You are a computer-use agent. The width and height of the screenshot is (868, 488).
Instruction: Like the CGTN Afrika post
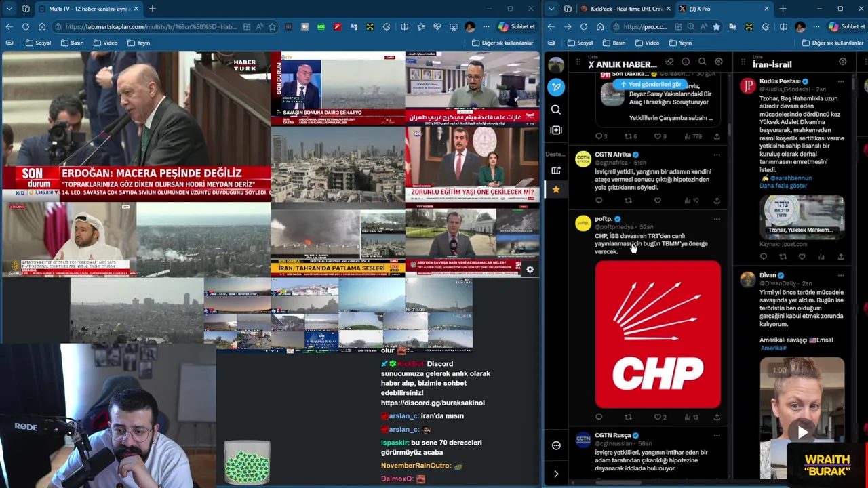point(657,200)
